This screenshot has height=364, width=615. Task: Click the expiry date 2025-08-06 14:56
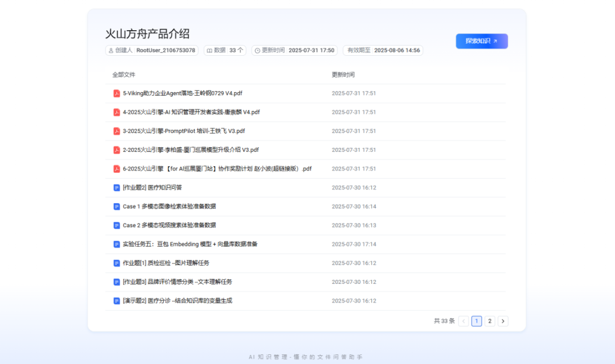coord(397,51)
